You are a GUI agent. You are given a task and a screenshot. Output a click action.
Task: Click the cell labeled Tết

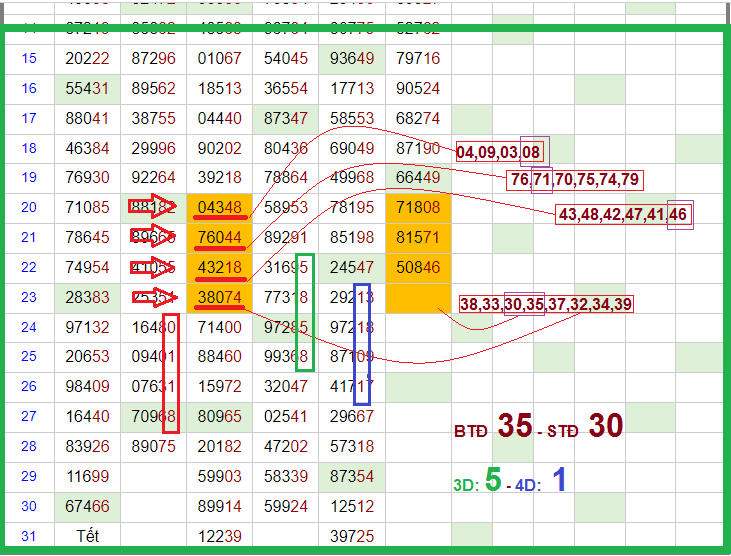88,537
